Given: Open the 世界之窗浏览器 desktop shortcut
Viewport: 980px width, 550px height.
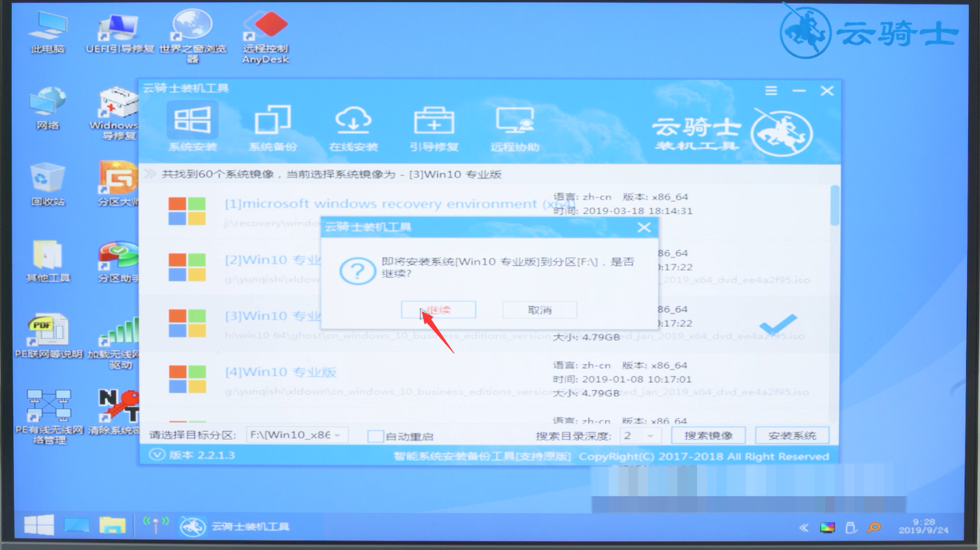Looking at the screenshot, I should [193, 37].
